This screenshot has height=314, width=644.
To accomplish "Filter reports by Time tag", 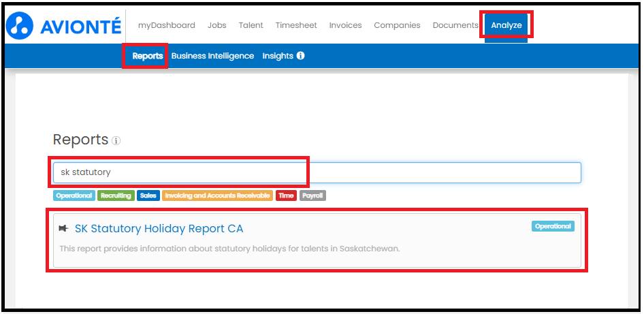I will [x=287, y=195].
